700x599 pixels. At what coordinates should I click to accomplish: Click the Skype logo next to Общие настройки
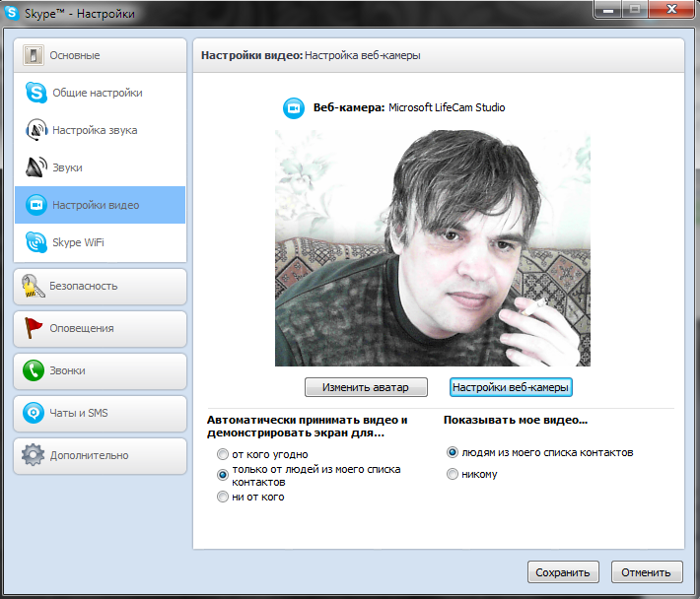click(x=36, y=93)
